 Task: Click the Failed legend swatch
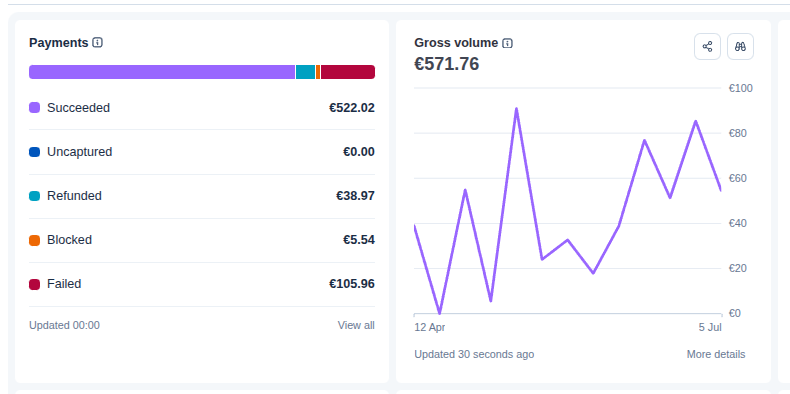pyautogui.click(x=34, y=284)
